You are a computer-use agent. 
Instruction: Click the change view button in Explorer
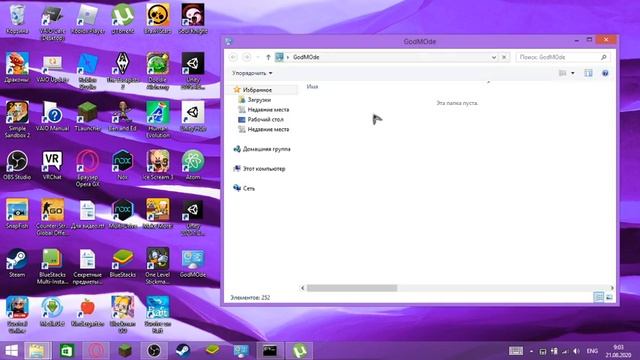coord(562,73)
